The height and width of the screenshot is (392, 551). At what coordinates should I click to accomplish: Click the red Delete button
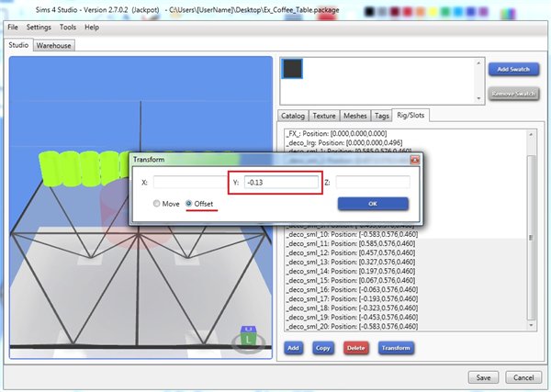tap(355, 349)
